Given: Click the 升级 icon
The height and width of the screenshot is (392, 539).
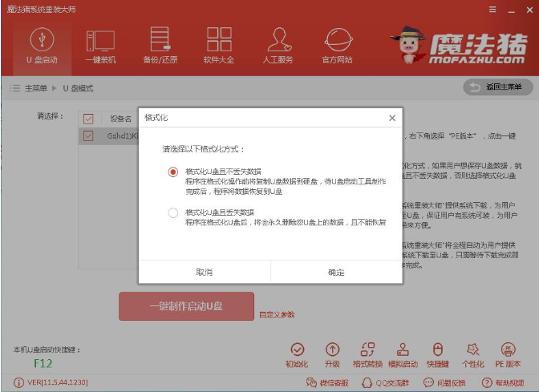Looking at the screenshot, I should (x=332, y=355).
